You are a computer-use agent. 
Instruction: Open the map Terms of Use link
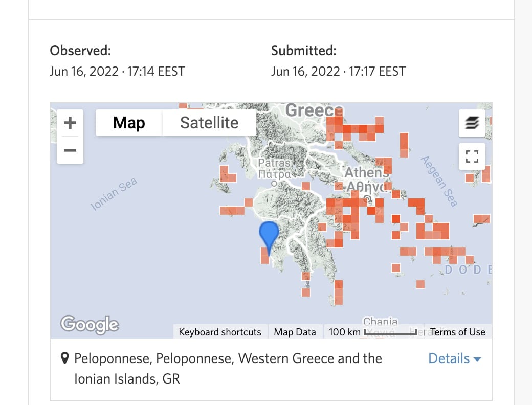pos(457,332)
